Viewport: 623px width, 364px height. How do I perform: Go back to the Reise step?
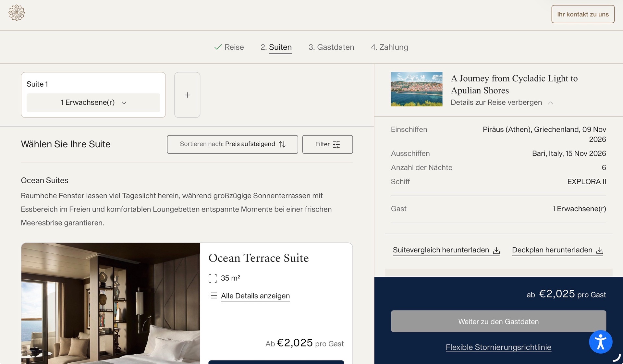(x=229, y=47)
